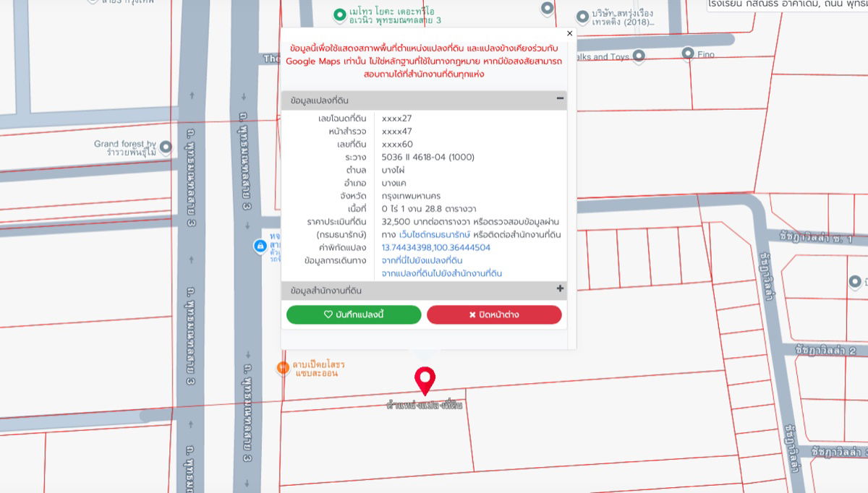Screen dimensions: 868x493
Task: Select the area value 0 ไร่ 1 งาน 28.8 ตารางวา
Action: point(429,209)
